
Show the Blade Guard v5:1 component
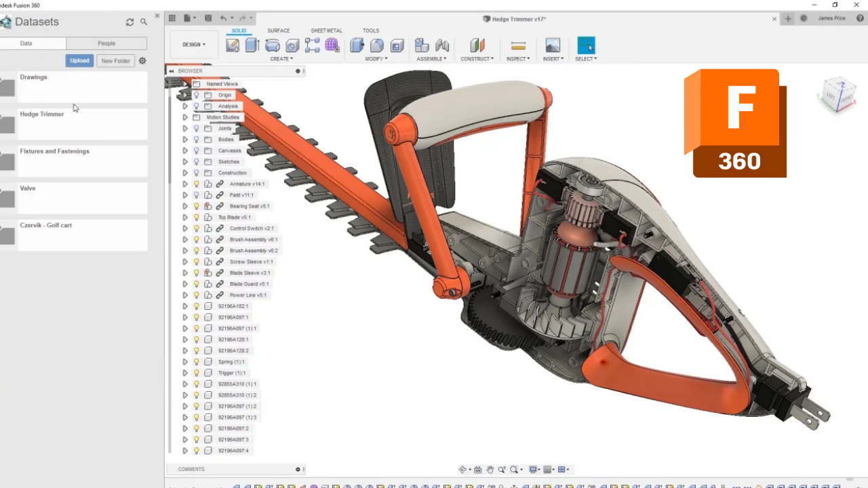196,284
